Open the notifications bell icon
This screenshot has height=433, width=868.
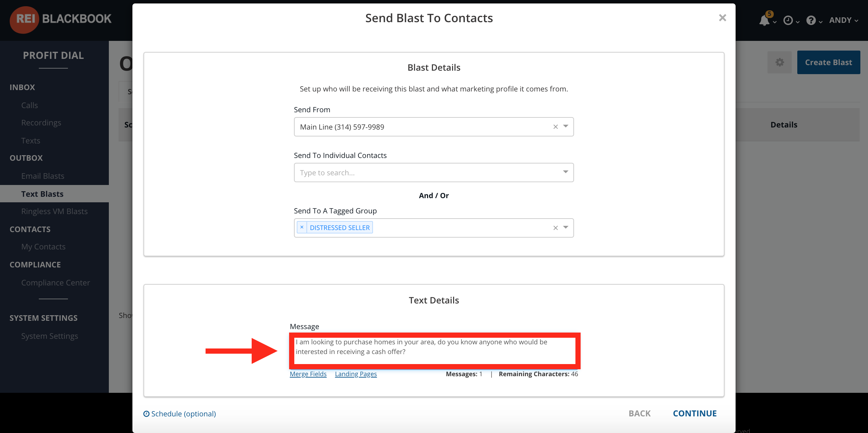pyautogui.click(x=765, y=20)
